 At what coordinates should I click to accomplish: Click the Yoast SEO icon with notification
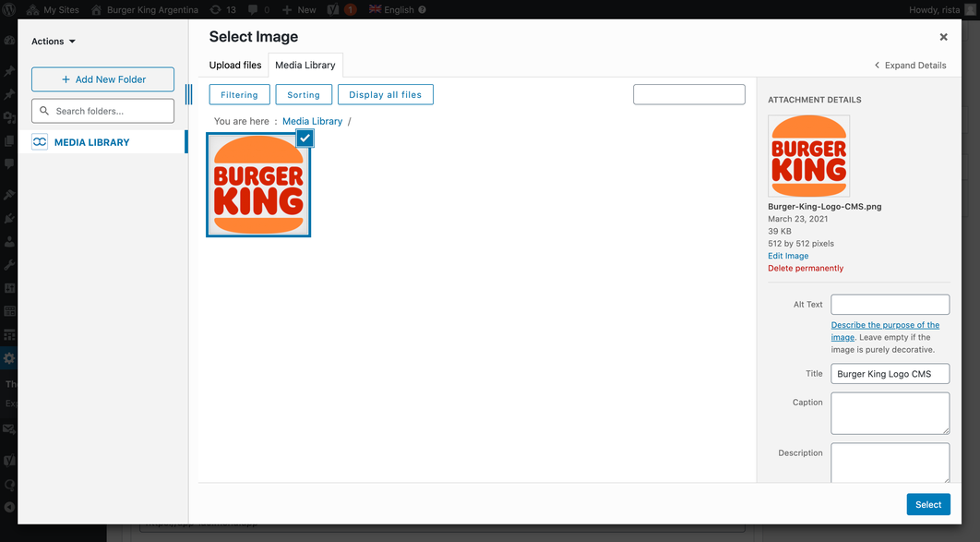click(341, 9)
